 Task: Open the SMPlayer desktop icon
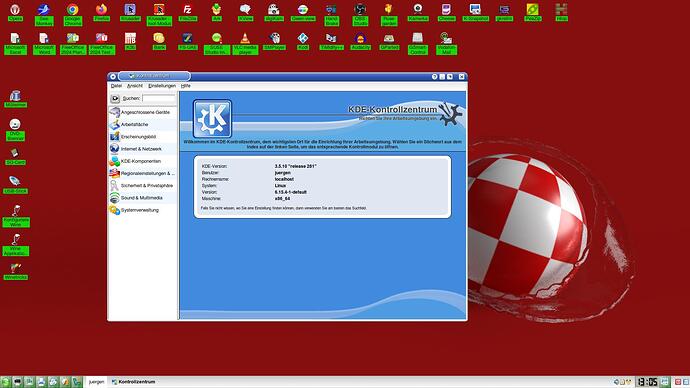coord(274,41)
